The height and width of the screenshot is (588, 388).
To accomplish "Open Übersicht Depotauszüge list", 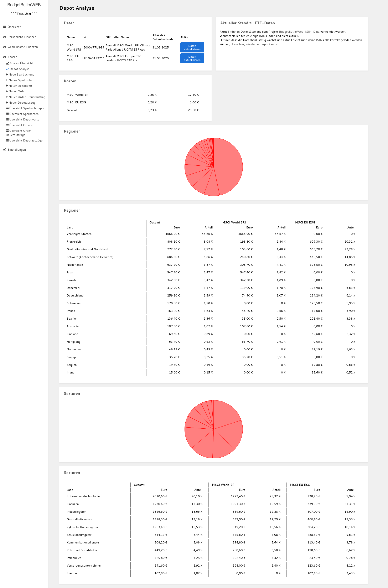I will [x=26, y=141].
